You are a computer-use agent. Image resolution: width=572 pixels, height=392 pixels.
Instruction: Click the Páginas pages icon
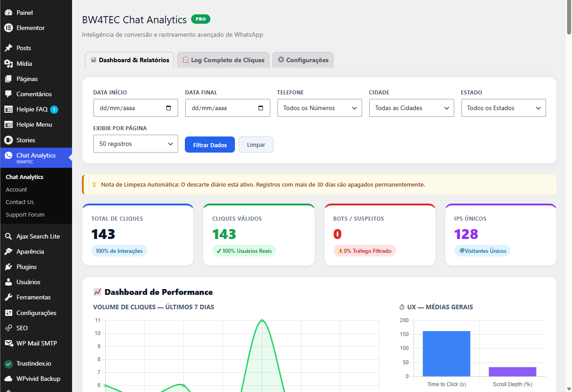(x=9, y=79)
